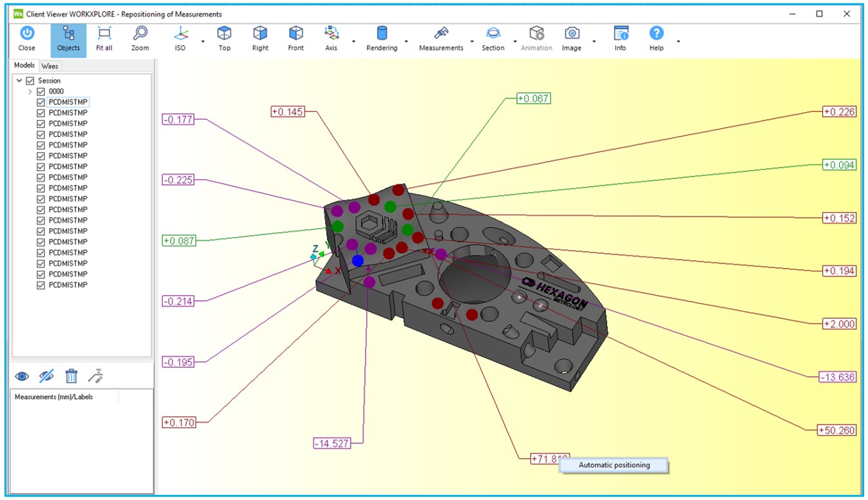Click the Axis tool icon
This screenshot has width=868, height=500.
(331, 33)
